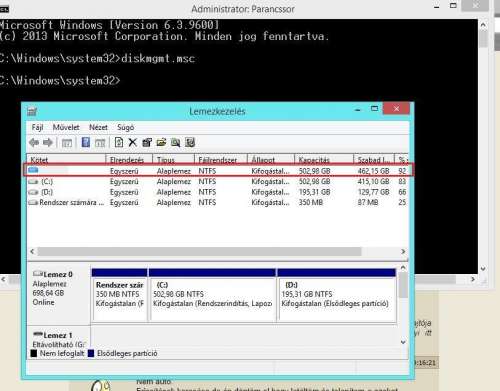Sort by the Állapot column header
This screenshot has width=500, height=391.
pos(271,160)
